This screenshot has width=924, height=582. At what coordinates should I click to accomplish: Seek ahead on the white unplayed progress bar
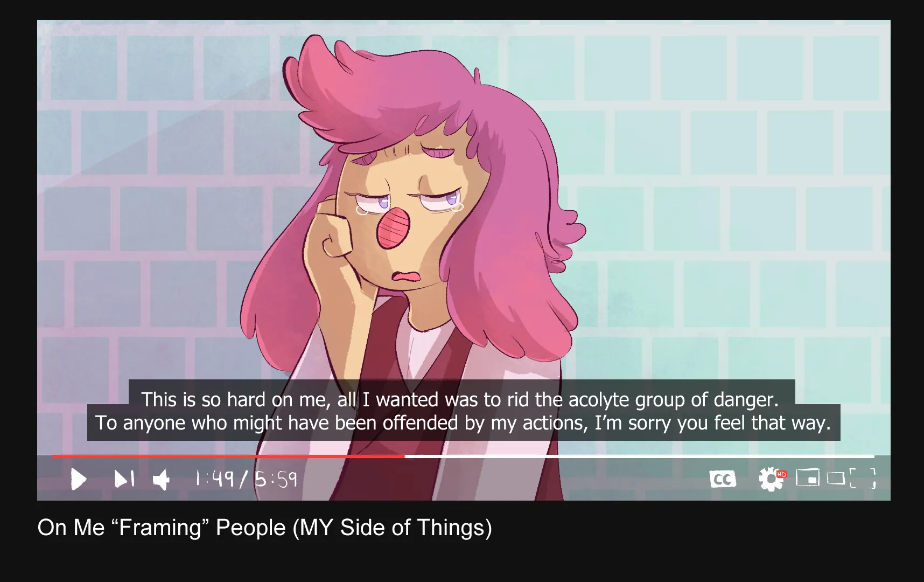point(640,456)
